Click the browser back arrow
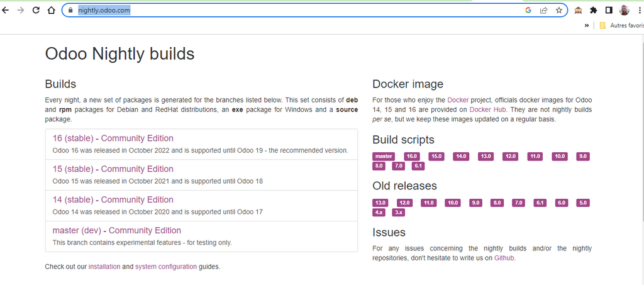Screen dimensions: 644x290 pos(6,11)
